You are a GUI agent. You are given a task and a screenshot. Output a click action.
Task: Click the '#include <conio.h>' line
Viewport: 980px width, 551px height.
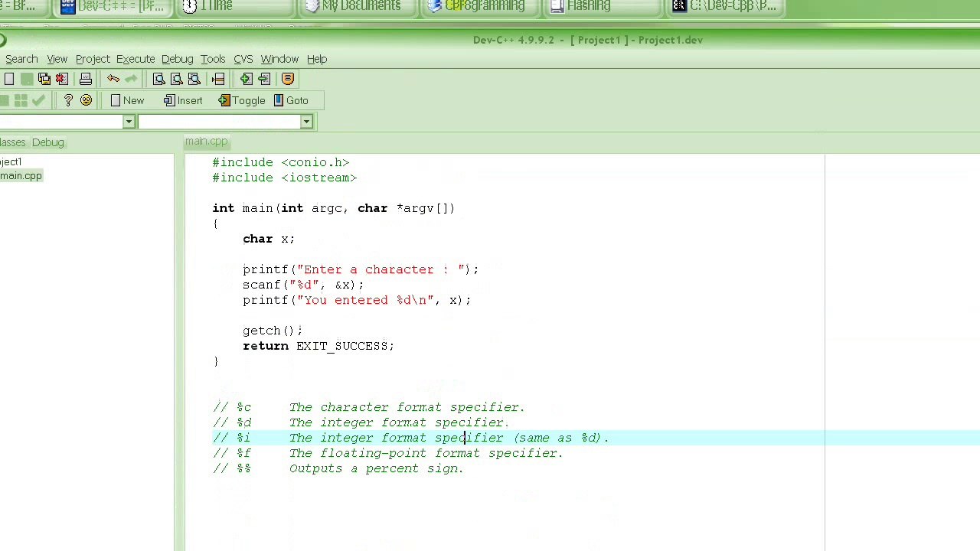[281, 162]
